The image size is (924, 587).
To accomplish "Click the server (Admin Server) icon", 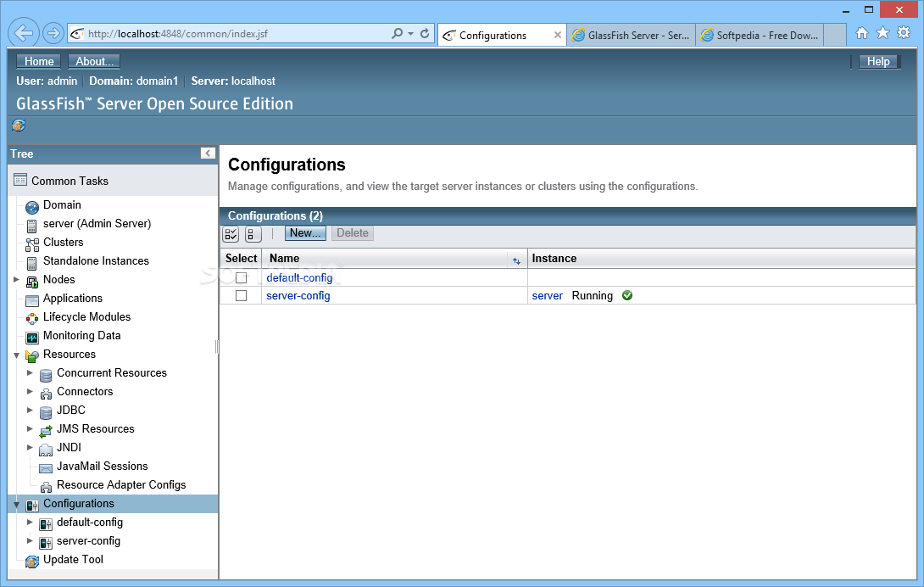I will pos(32,226).
